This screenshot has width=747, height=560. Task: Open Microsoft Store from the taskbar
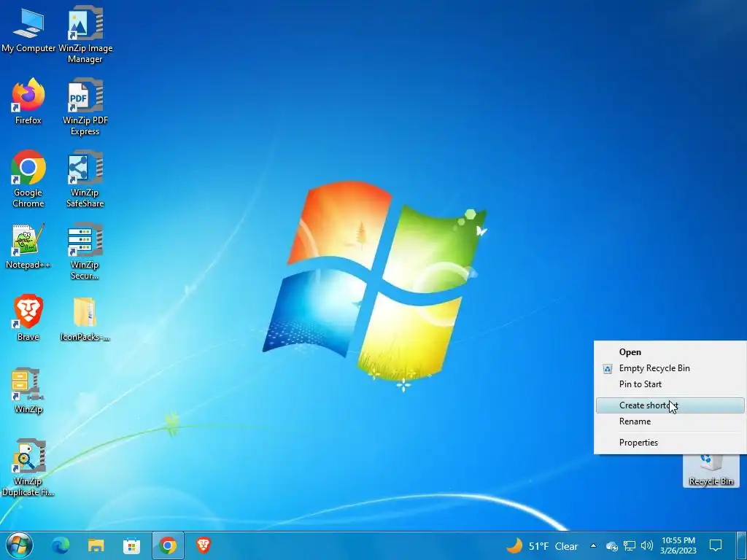pyautogui.click(x=131, y=545)
